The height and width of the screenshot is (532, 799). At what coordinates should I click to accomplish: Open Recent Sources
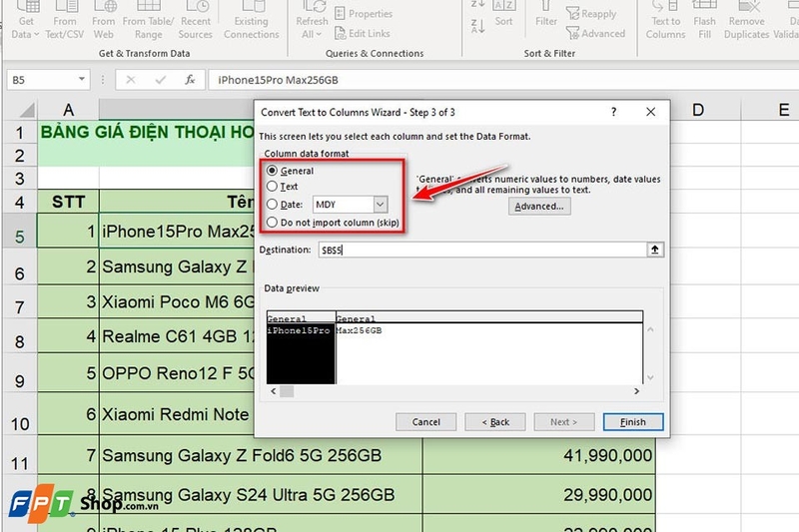(x=196, y=21)
